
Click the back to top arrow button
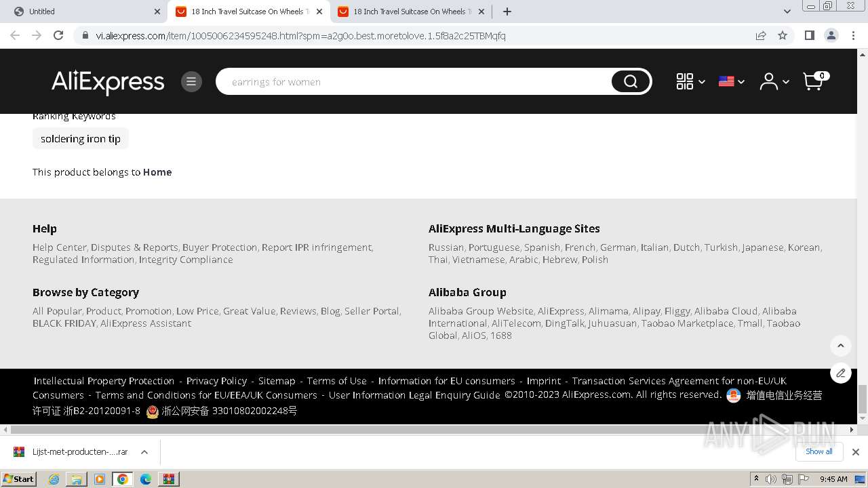841,346
